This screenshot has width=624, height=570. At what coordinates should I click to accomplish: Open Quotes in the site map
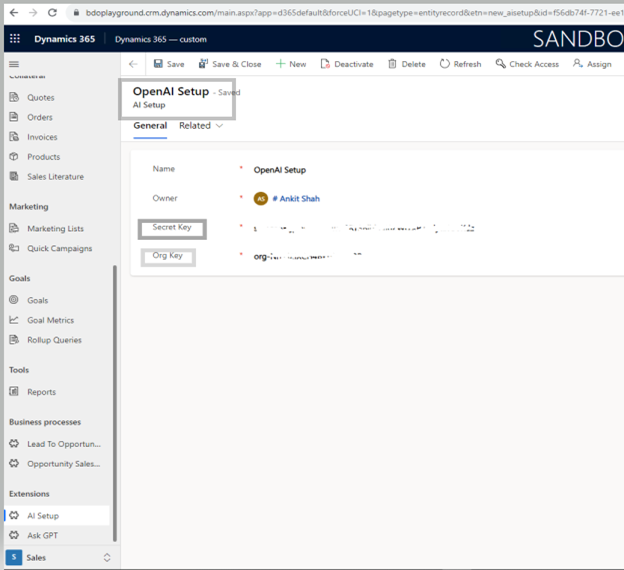point(41,98)
